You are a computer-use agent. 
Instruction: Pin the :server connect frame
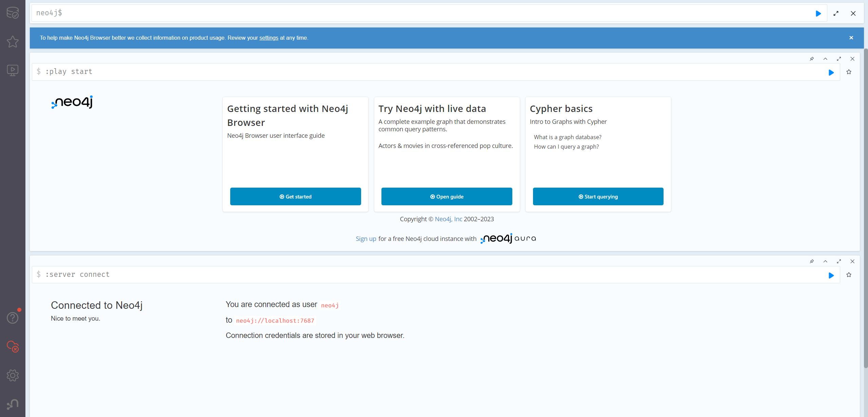pyautogui.click(x=812, y=261)
